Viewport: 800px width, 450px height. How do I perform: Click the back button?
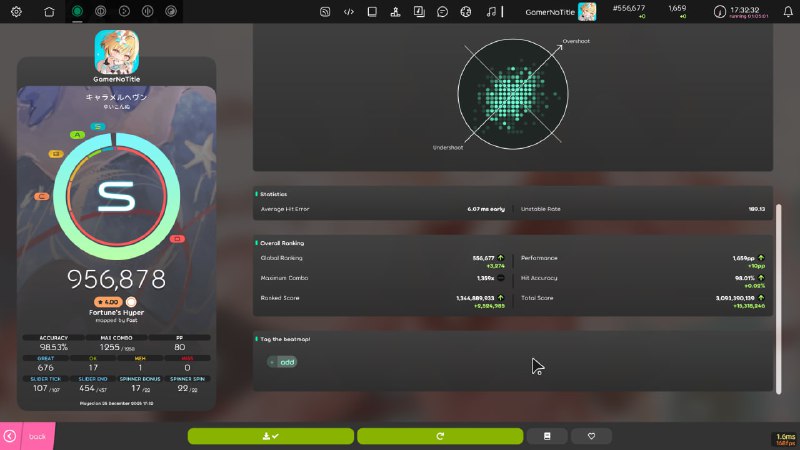27,436
